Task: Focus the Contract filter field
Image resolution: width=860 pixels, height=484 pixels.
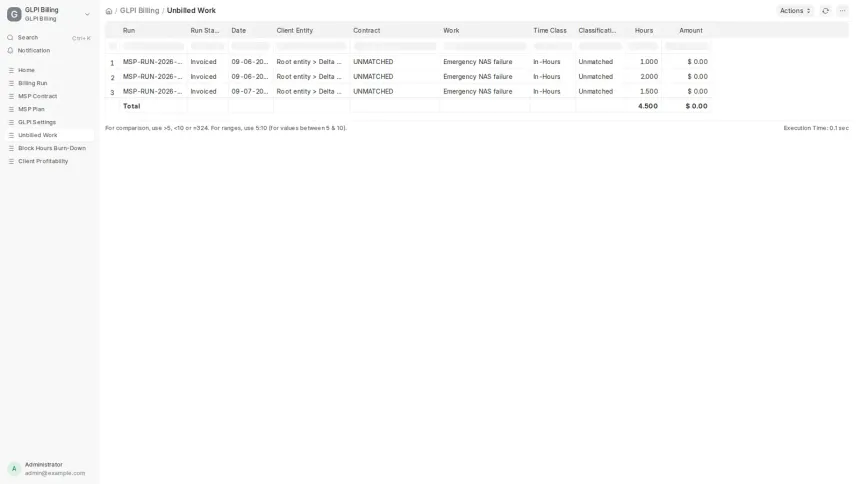Action: pyautogui.click(x=394, y=46)
